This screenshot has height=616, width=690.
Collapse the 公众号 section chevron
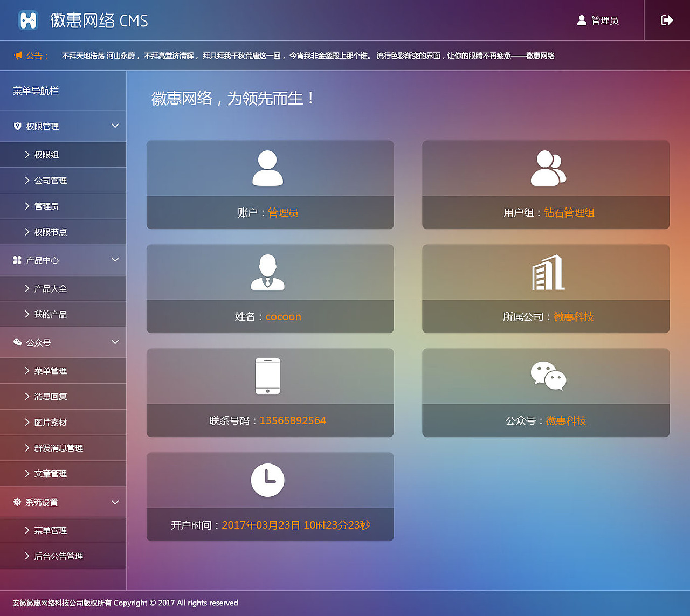[x=115, y=342]
